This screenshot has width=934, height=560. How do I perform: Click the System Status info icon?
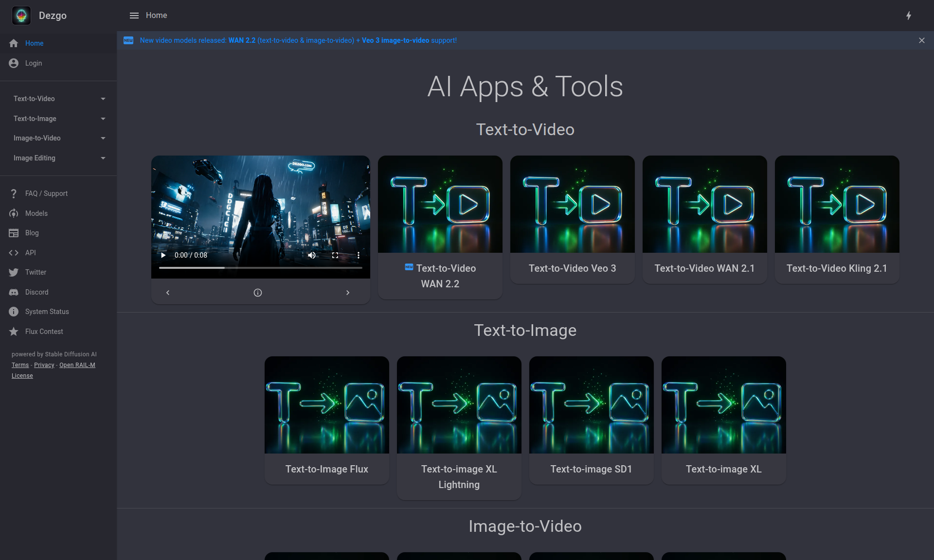coord(14,312)
